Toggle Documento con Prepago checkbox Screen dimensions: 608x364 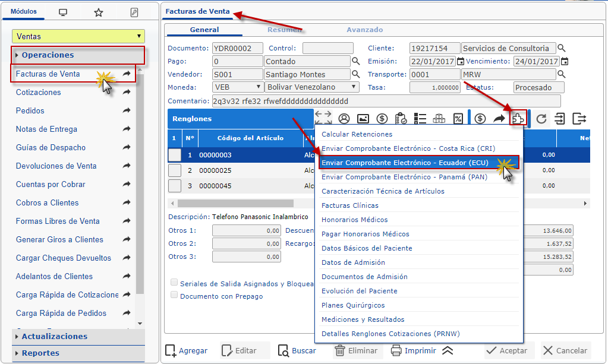174,295
